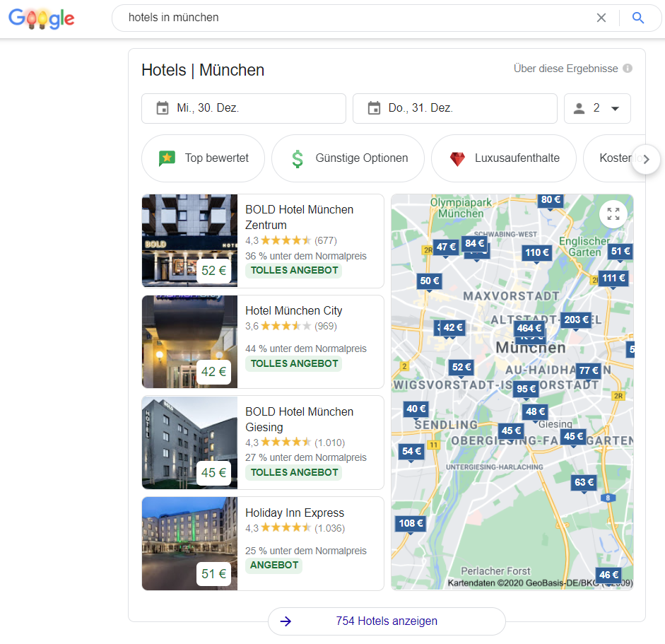Screen dimensions: 665x644
Task: Click the 464 € map price marker
Action: coord(529,329)
